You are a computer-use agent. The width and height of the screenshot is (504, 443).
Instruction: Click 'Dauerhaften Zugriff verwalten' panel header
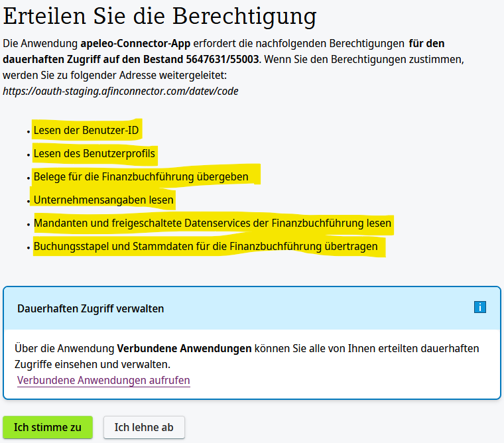[x=252, y=308]
